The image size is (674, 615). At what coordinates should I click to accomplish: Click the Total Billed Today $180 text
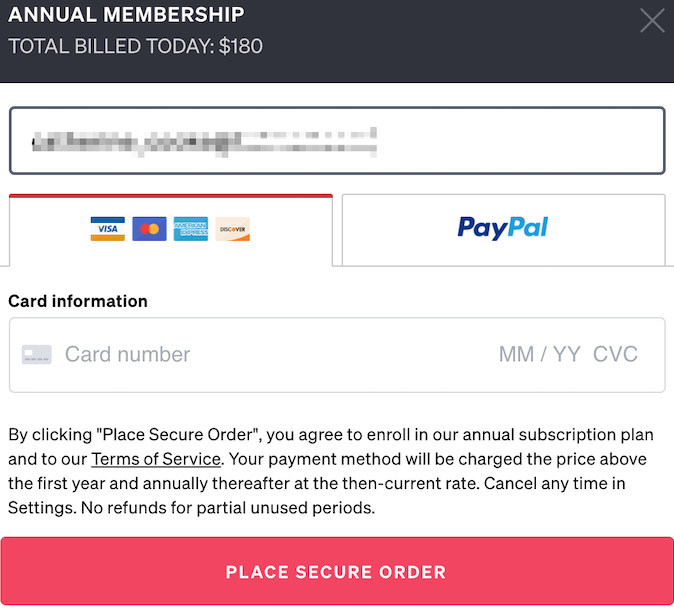(x=135, y=46)
